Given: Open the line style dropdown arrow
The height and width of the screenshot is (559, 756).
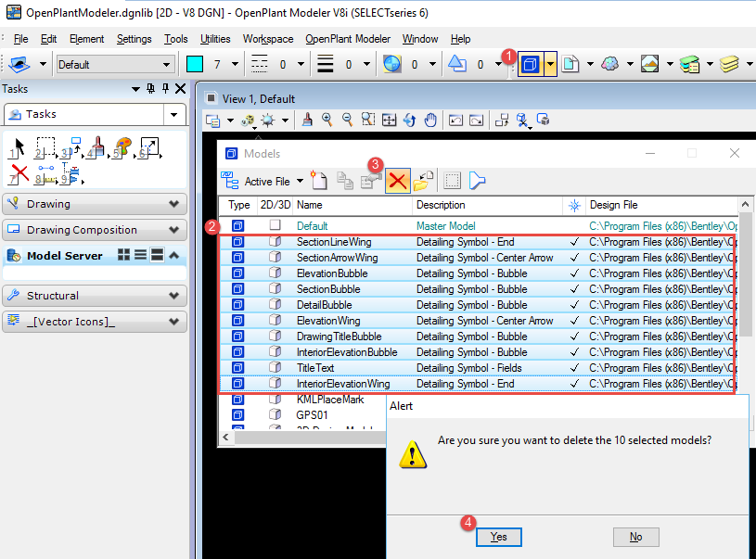Looking at the screenshot, I should [x=301, y=64].
